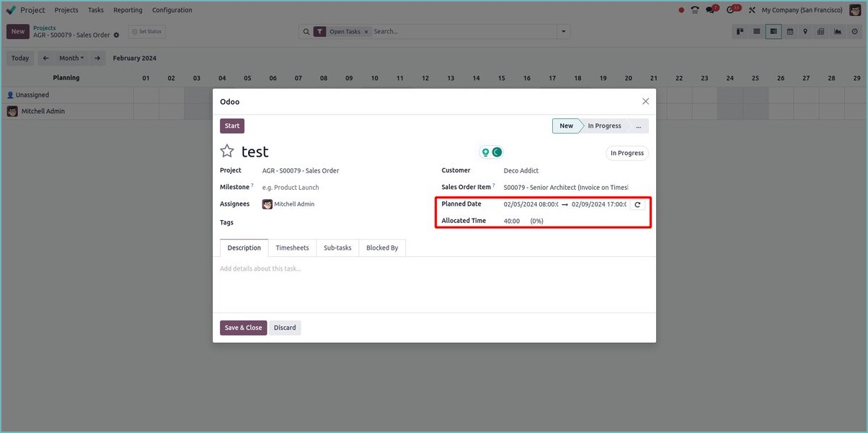Mark the test task as favorite star
The width and height of the screenshot is (868, 433).
[227, 151]
